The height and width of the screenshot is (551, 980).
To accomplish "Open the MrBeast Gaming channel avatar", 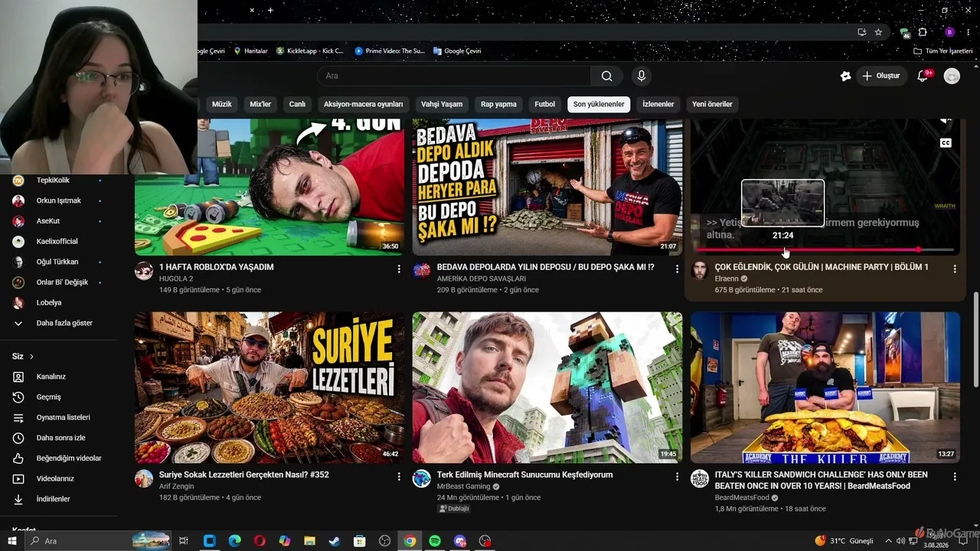I will 422,478.
